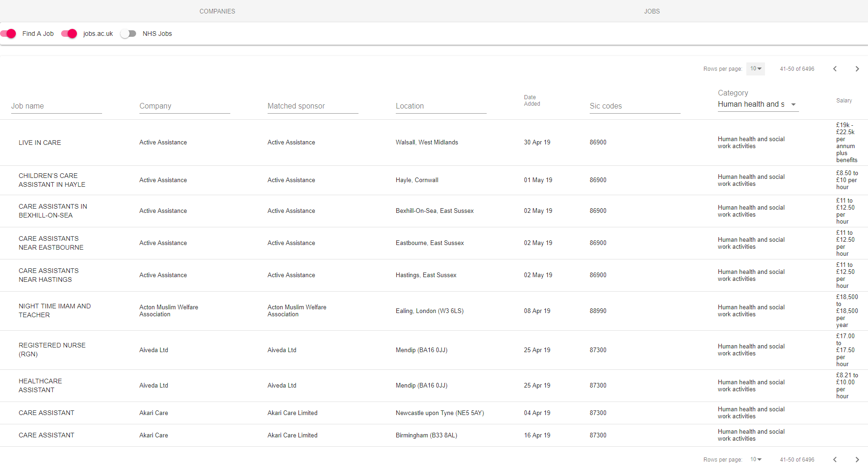Disable the jobs.ac.uk source switch
Screen dimensions: 868x470
pos(69,34)
